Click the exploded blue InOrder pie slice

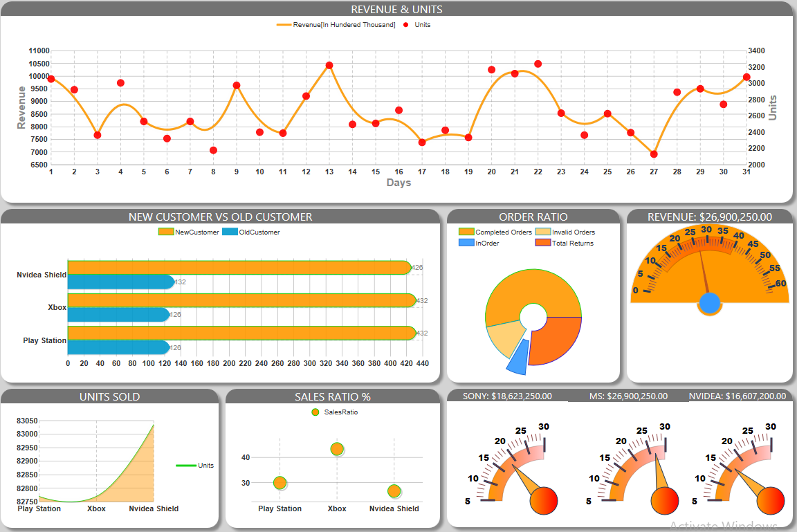click(517, 356)
